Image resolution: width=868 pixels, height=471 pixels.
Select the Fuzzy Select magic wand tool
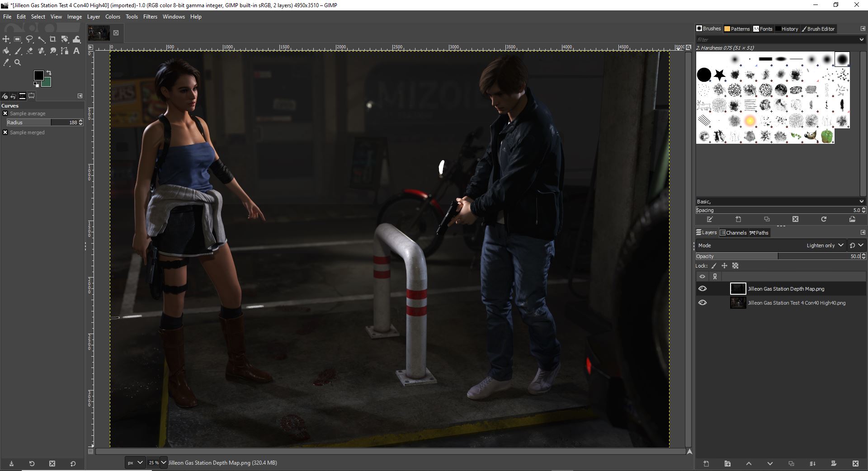tap(41, 39)
